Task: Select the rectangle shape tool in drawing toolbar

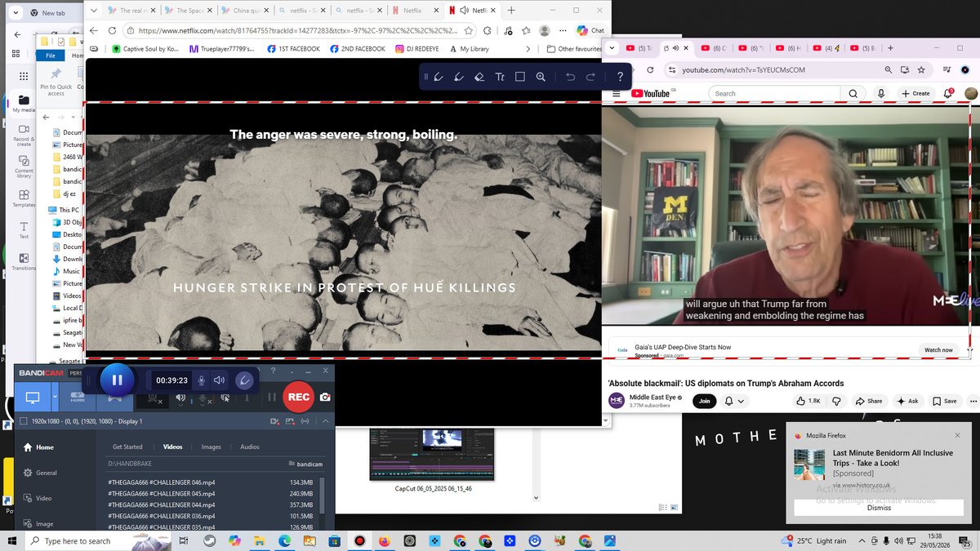Action: (520, 77)
